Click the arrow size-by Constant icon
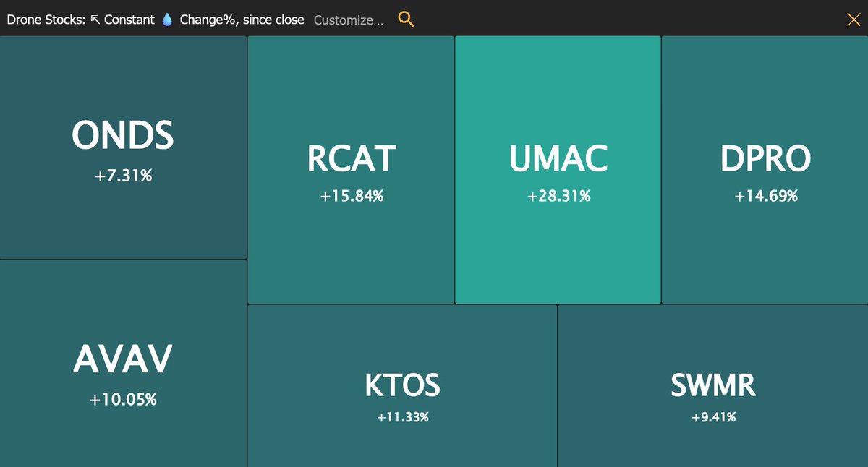868x467 pixels. pos(95,20)
